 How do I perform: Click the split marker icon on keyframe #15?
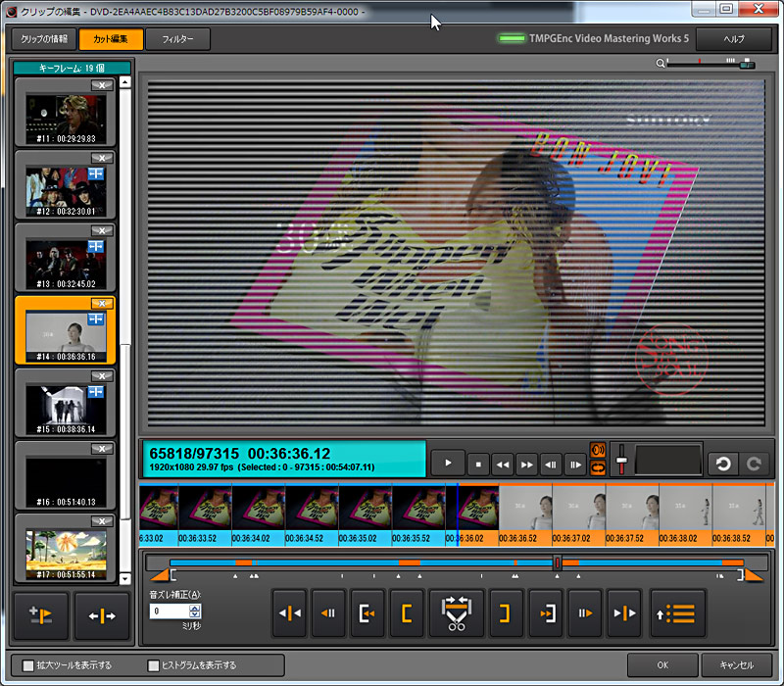[96, 391]
